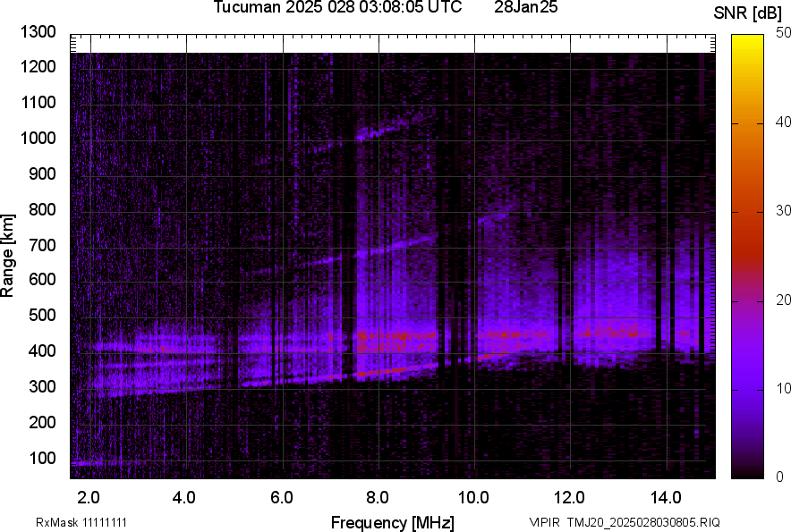Click the Range [km] axis label
The height and width of the screenshot is (532, 791).
8,256
